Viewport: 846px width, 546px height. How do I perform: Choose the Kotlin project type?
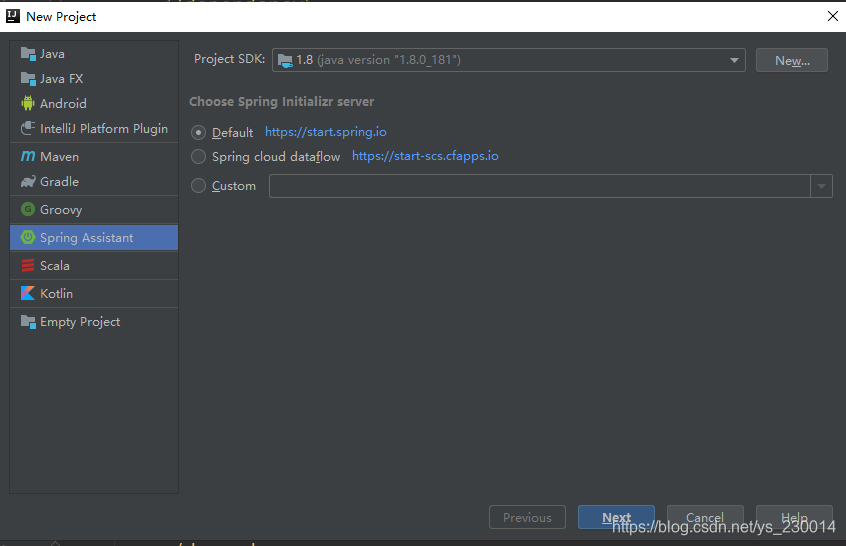tap(94, 294)
